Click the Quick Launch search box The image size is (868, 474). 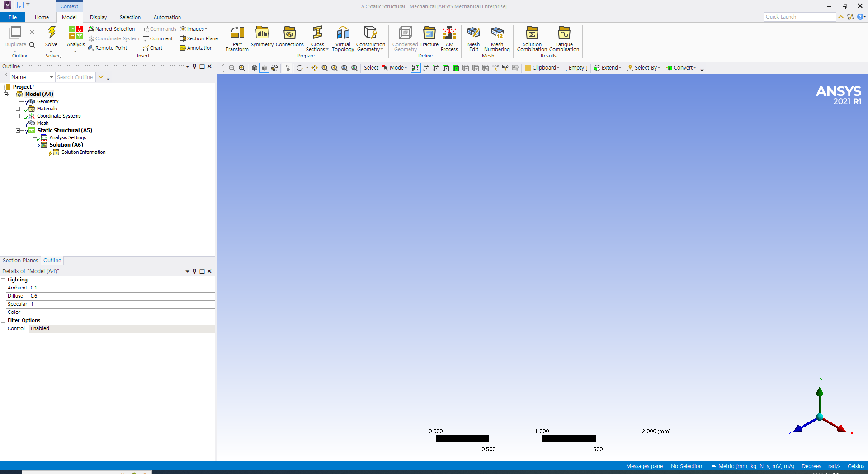[800, 17]
